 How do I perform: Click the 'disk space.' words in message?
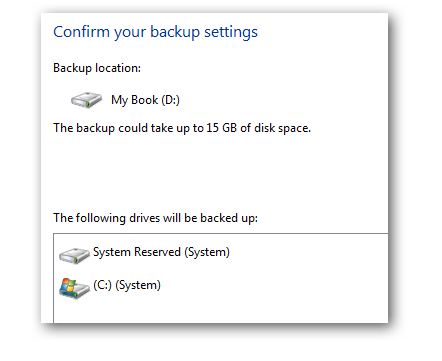pyautogui.click(x=282, y=128)
